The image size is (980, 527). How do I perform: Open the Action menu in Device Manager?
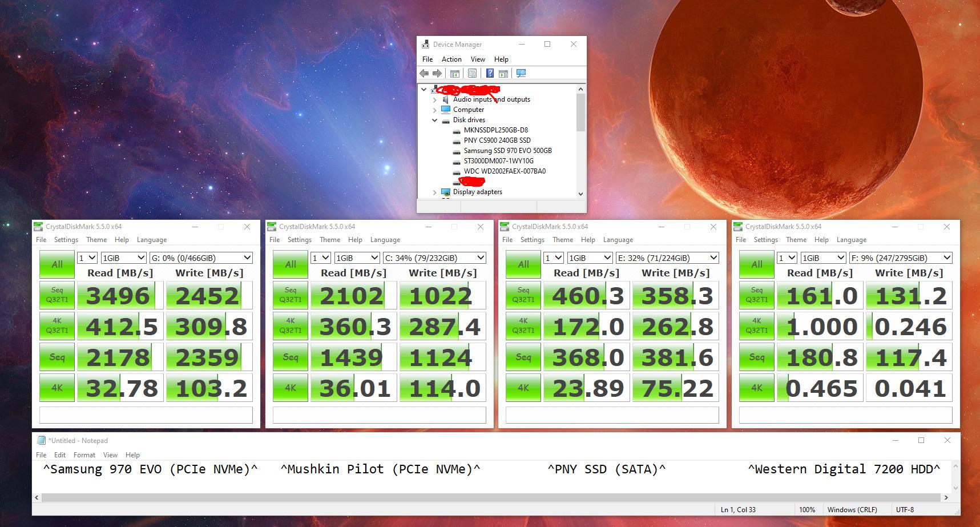click(x=451, y=59)
